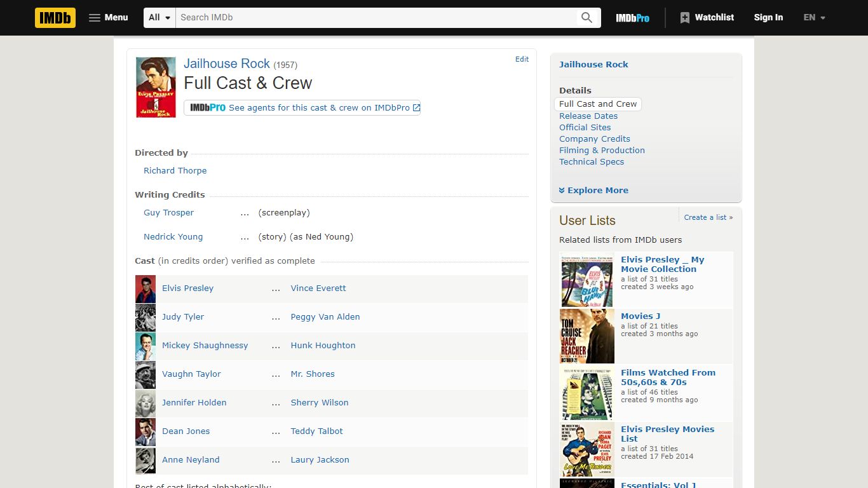The width and height of the screenshot is (868, 488).
Task: Open Mickey Shaughnessy cast link
Action: [x=205, y=346]
